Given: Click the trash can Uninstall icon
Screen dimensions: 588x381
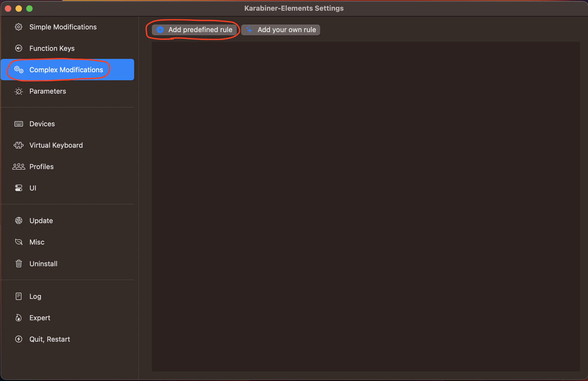Looking at the screenshot, I should (x=18, y=264).
